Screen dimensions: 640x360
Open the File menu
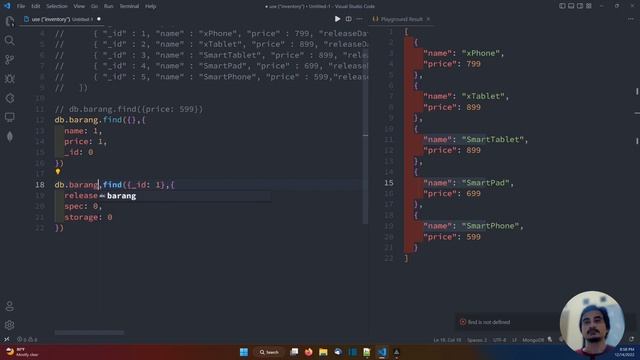(x=21, y=6)
